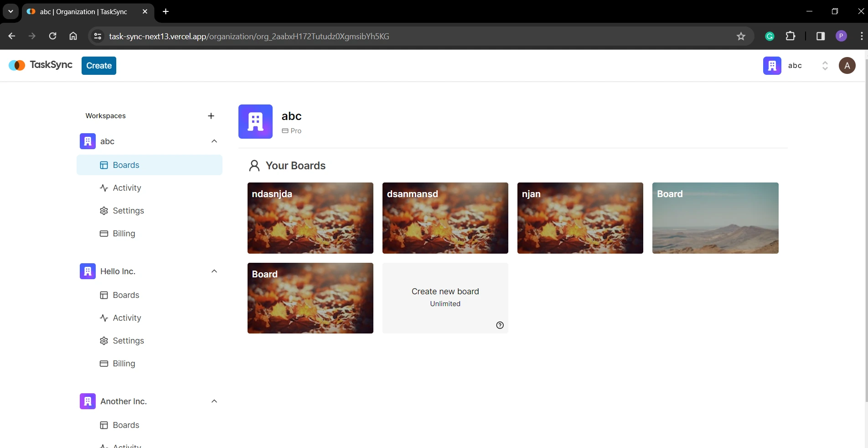Open the TaskSync home logo

point(40,65)
